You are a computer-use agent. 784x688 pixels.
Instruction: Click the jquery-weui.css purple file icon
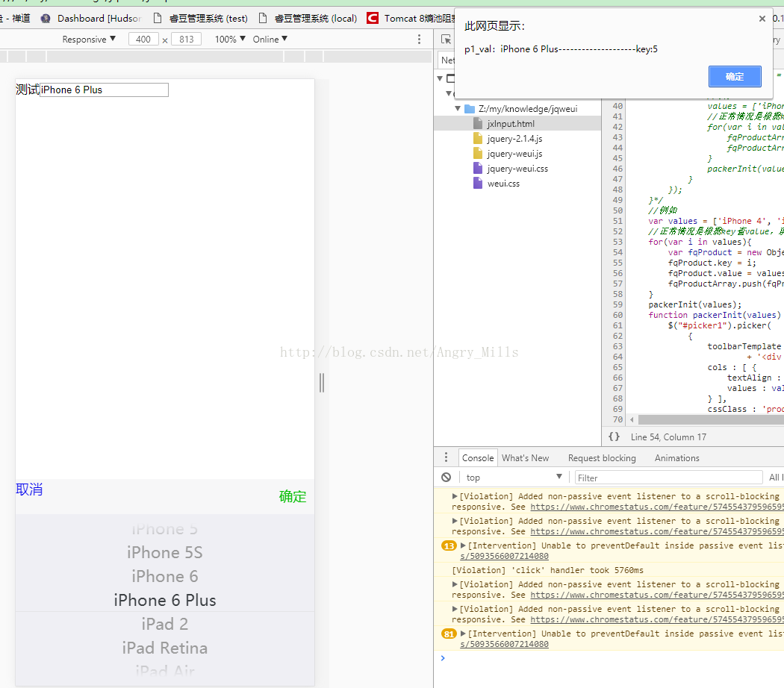(478, 169)
